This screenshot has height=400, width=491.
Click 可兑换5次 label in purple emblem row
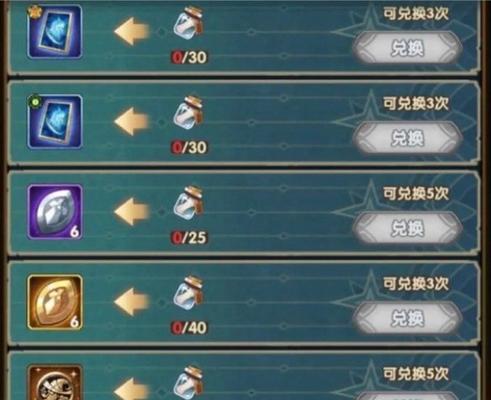click(x=416, y=194)
